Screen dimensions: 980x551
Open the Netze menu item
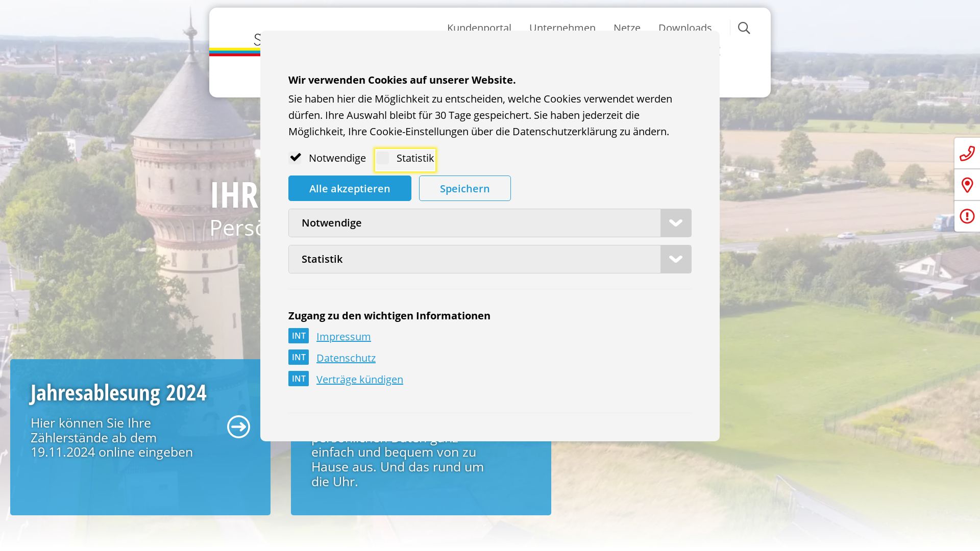[627, 27]
